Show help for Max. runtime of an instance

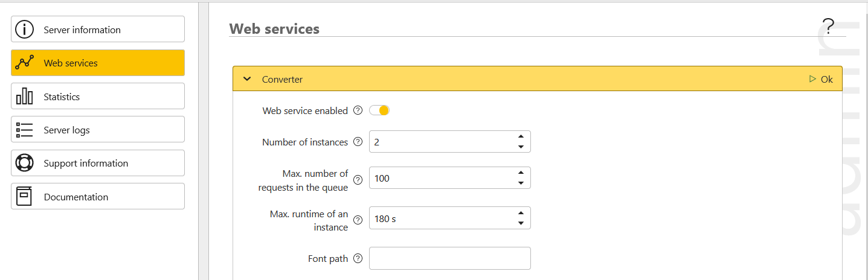point(358,220)
